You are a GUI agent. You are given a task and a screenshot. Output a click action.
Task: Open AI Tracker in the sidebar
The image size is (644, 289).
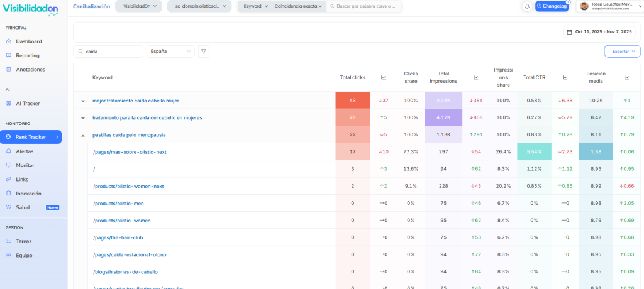tap(28, 103)
